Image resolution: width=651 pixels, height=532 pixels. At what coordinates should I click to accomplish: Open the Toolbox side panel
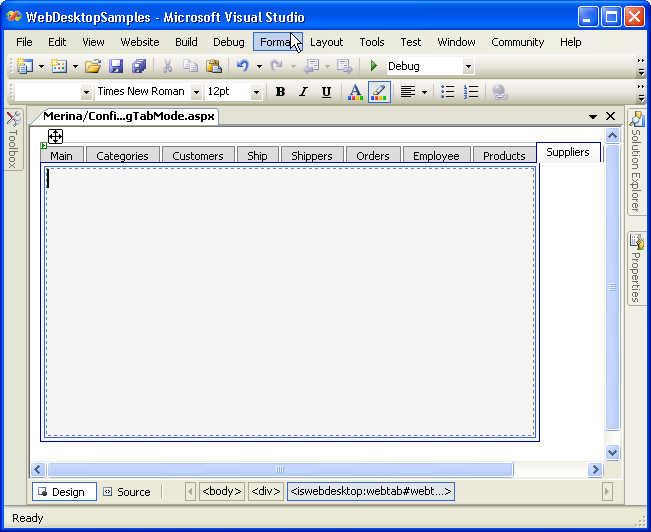(13, 140)
